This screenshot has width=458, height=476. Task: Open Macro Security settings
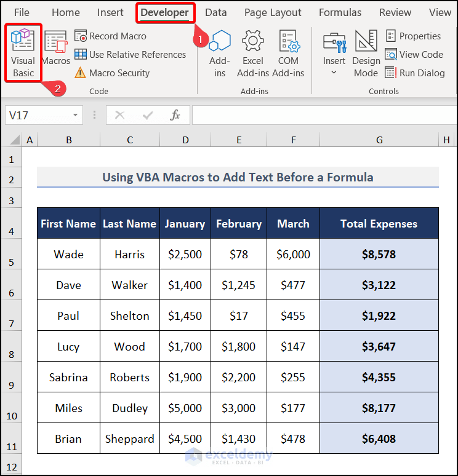point(112,73)
